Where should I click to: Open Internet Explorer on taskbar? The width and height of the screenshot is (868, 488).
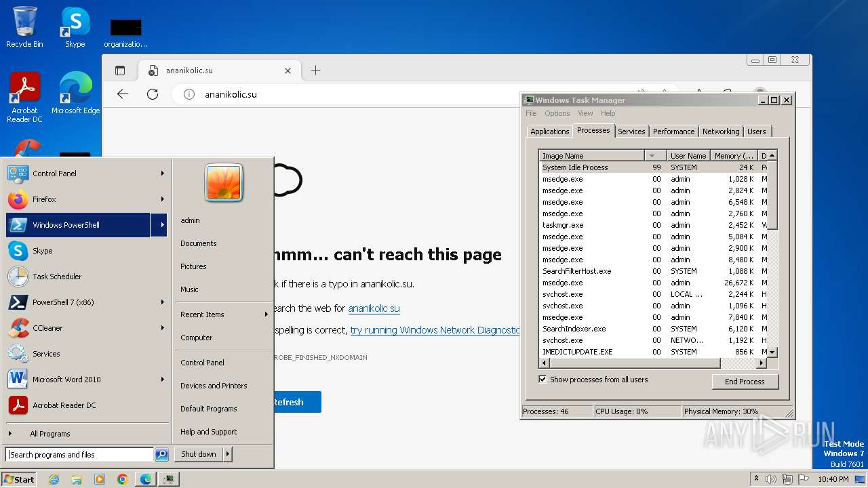click(54, 479)
